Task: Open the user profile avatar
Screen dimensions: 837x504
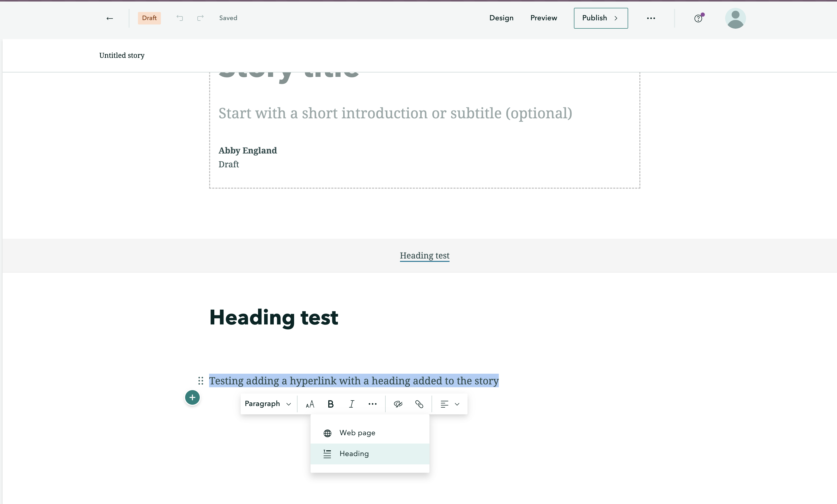Action: tap(735, 18)
